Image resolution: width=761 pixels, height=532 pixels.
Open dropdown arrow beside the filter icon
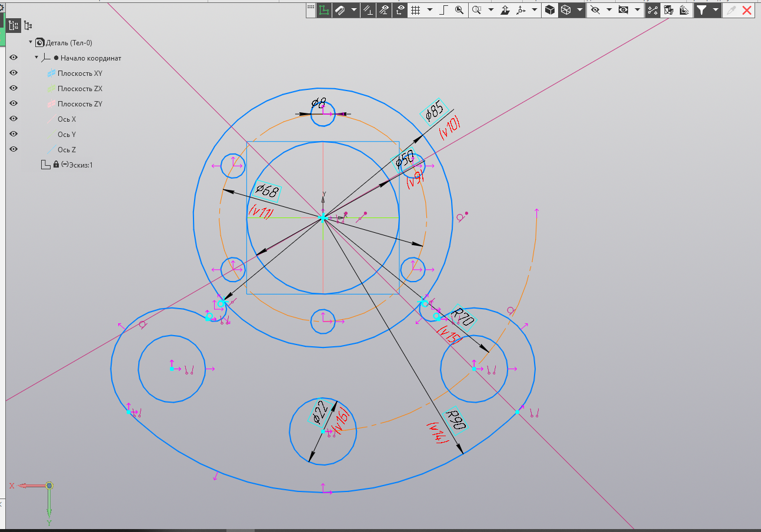tap(716, 10)
